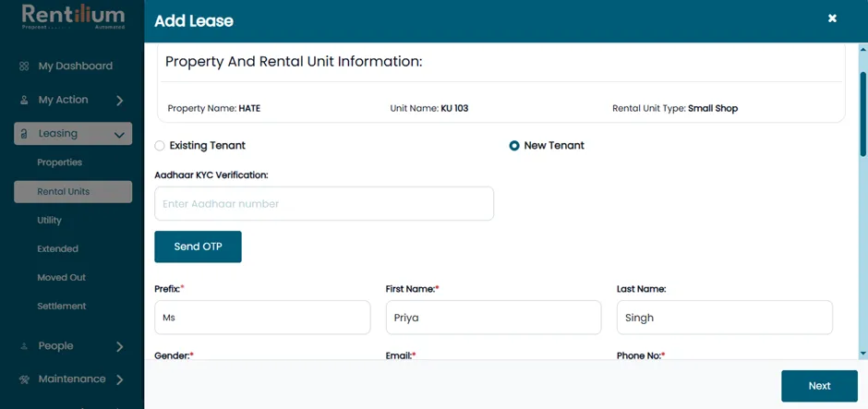This screenshot has width=868, height=409.
Task: Expand the Maintenance menu arrow
Action: coord(119,380)
